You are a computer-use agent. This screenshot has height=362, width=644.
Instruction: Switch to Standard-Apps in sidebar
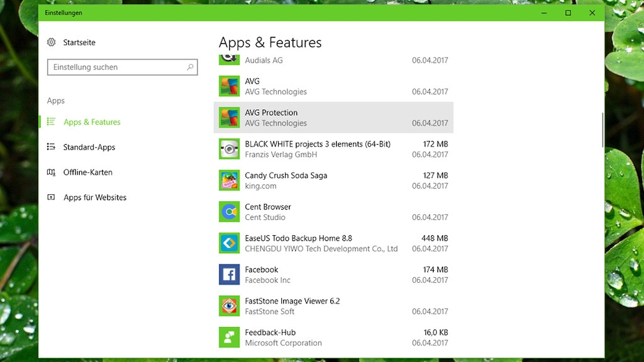[x=89, y=147]
